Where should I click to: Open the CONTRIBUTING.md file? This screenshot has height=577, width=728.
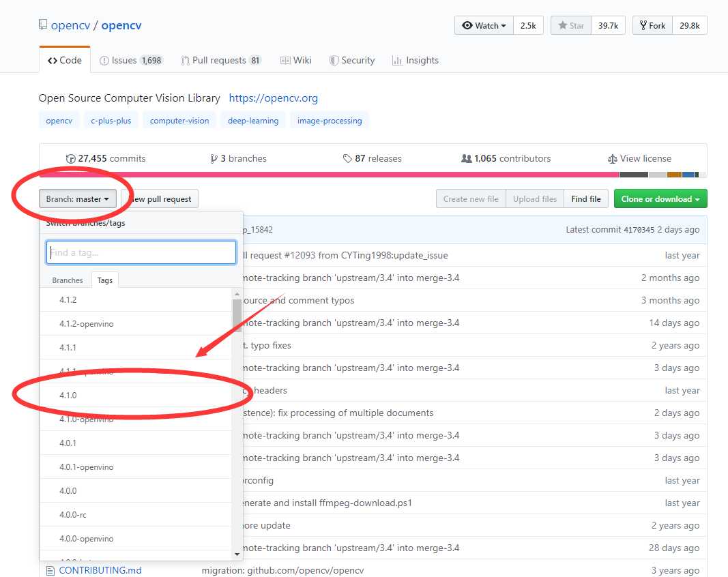[x=100, y=570]
